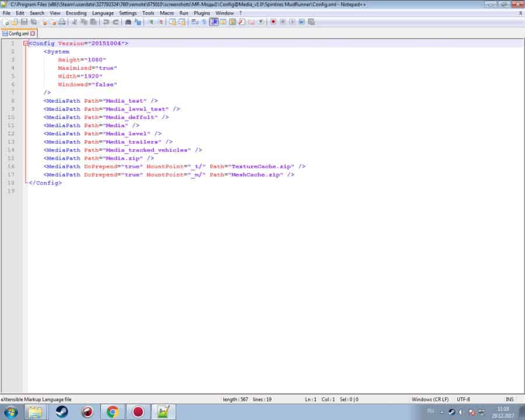Screen dimensions: 525x420
Task: Toggle the highlighted Indent Guide button
Action: [x=214, y=22]
